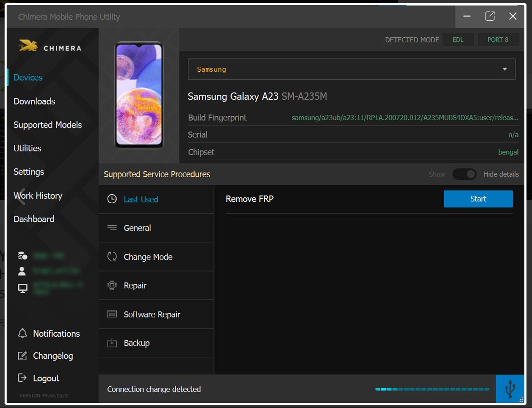Open the Devices section
532x408 pixels.
[x=28, y=77]
